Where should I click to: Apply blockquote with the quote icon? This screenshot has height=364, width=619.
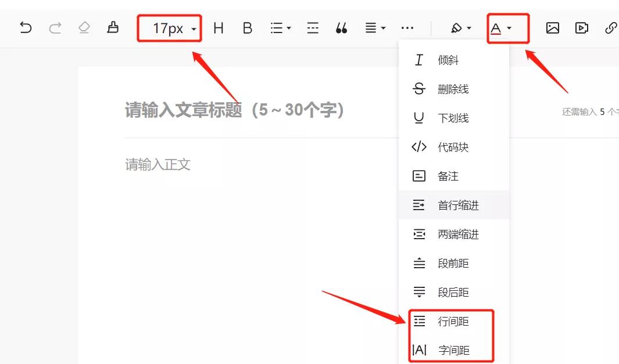pos(341,27)
